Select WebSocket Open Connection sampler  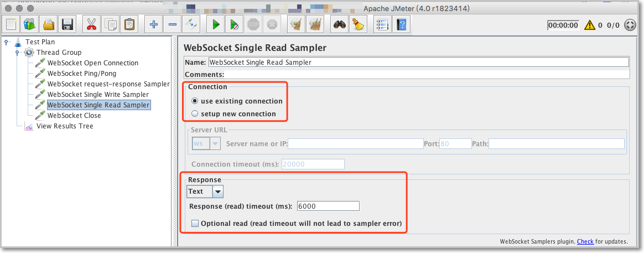[x=93, y=63]
